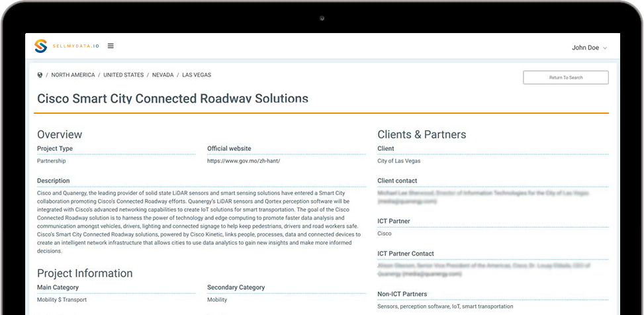This screenshot has height=315, width=644.
Task: Click the SellMyData.io logo icon
Action: [x=40, y=46]
